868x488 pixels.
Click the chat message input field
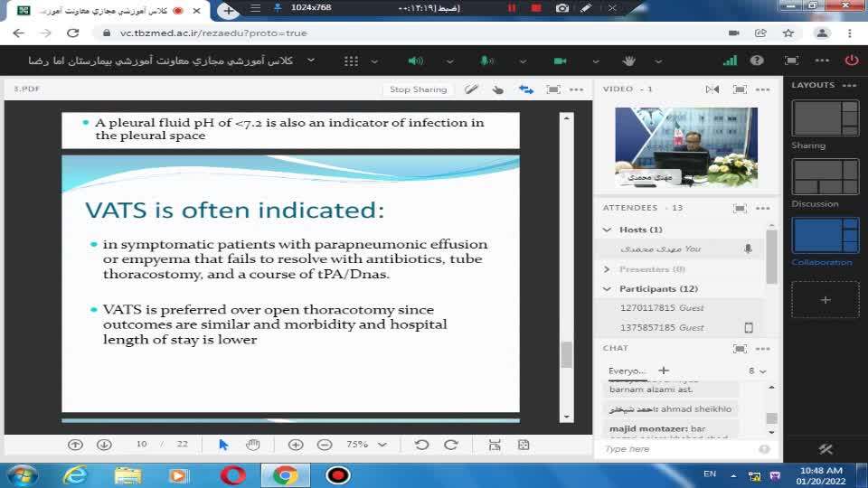(x=678, y=449)
